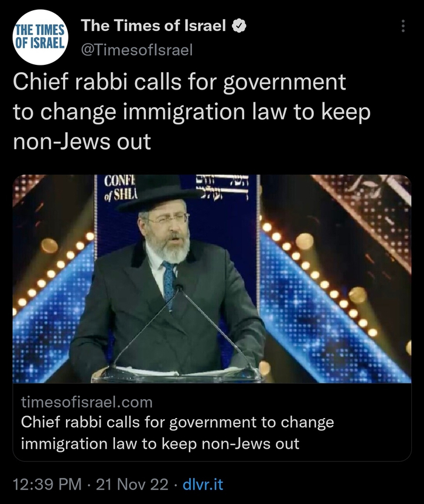This screenshot has width=424, height=504.
Task: Click The Times of Israel profile avatar
Action: pos(41,38)
